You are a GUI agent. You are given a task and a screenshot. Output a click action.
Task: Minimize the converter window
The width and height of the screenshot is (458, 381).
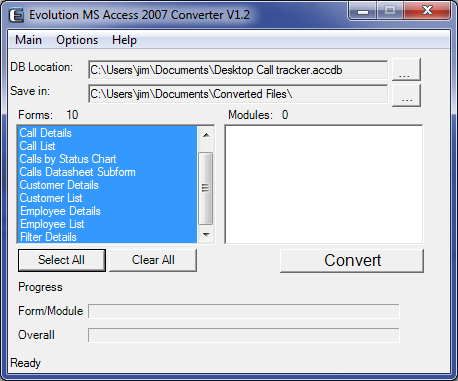click(x=362, y=11)
